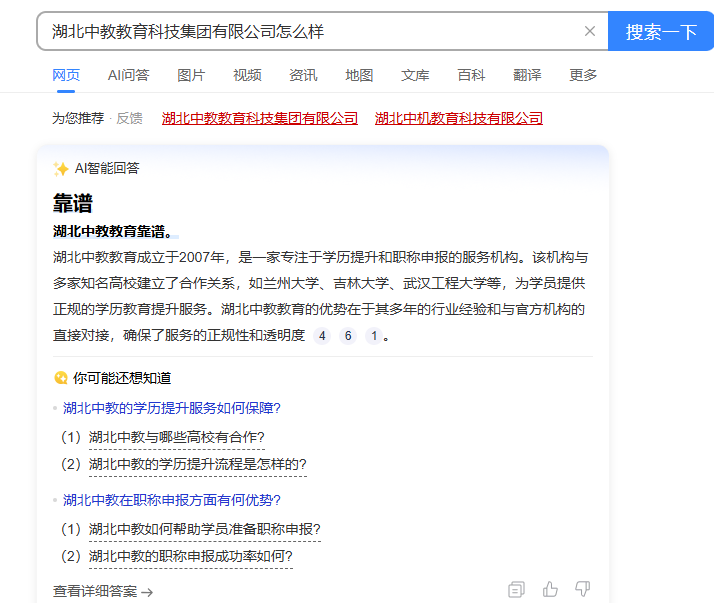Go to the 文库 tab
Screen dimensions: 714x603
click(415, 75)
